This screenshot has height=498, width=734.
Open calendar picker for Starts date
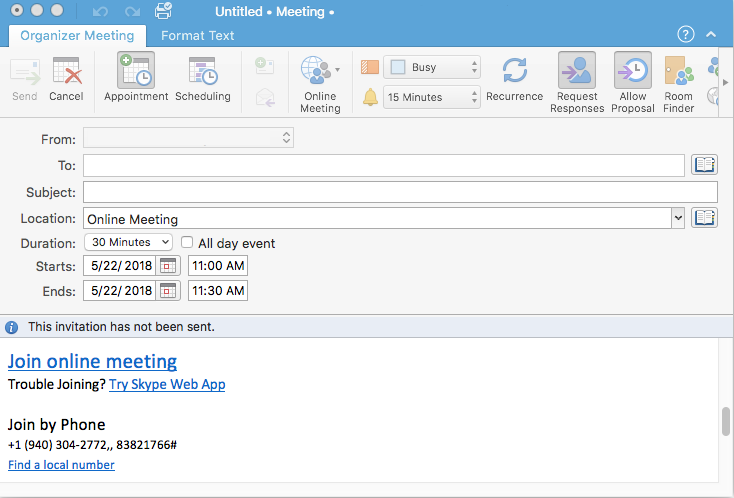click(x=168, y=266)
